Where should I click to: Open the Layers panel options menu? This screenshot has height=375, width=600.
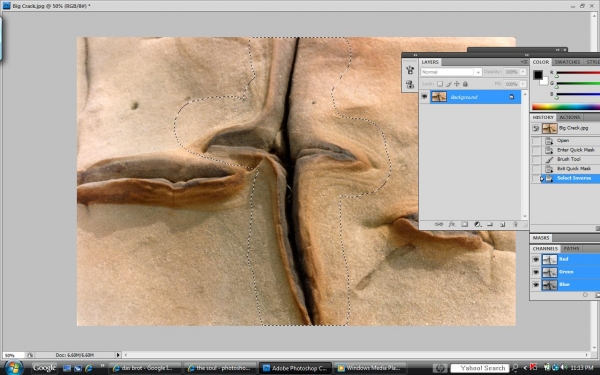pyautogui.click(x=524, y=62)
